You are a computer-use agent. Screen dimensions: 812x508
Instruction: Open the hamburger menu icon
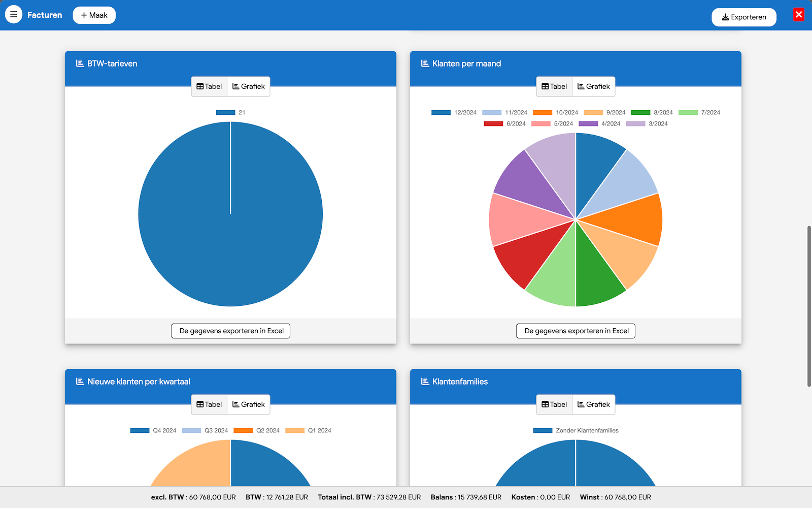pyautogui.click(x=14, y=15)
